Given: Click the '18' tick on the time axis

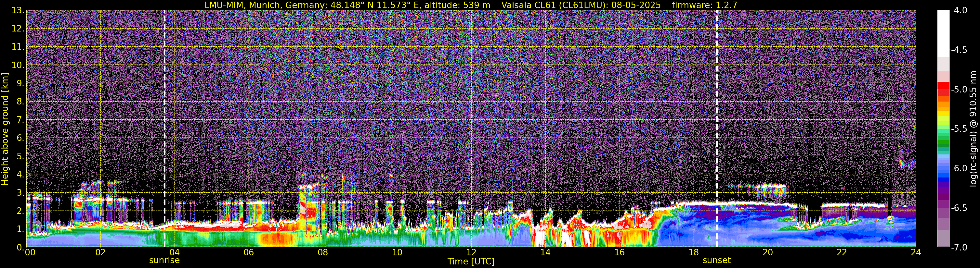Looking at the screenshot, I should point(694,252).
